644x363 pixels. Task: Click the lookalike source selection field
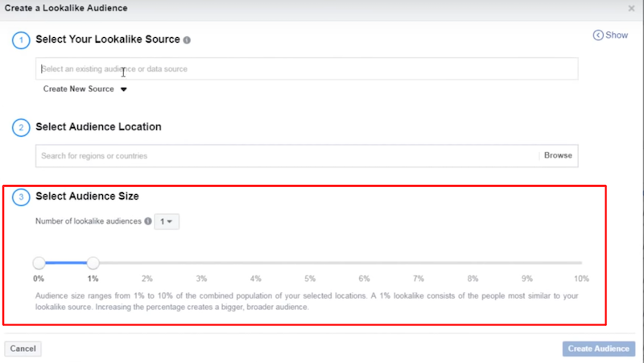tap(306, 69)
